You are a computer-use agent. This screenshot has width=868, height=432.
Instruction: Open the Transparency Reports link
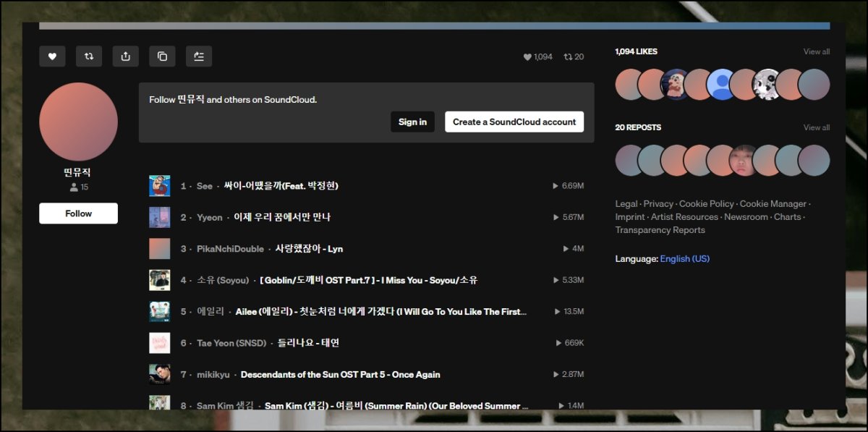(x=660, y=230)
